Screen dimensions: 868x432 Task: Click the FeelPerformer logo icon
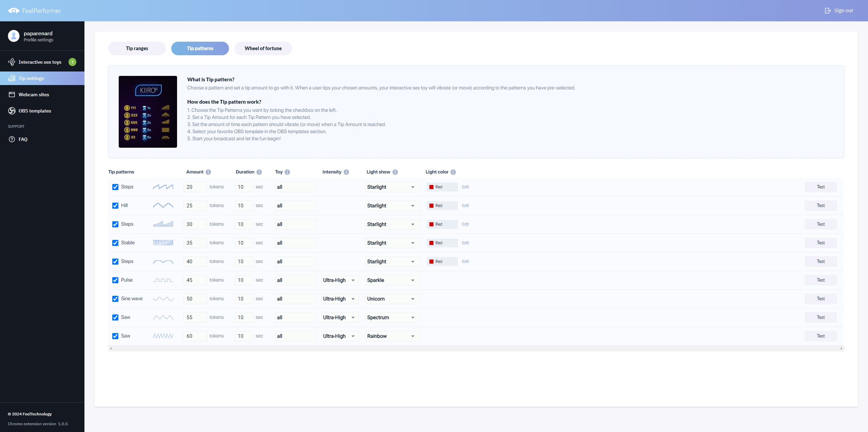pos(14,11)
